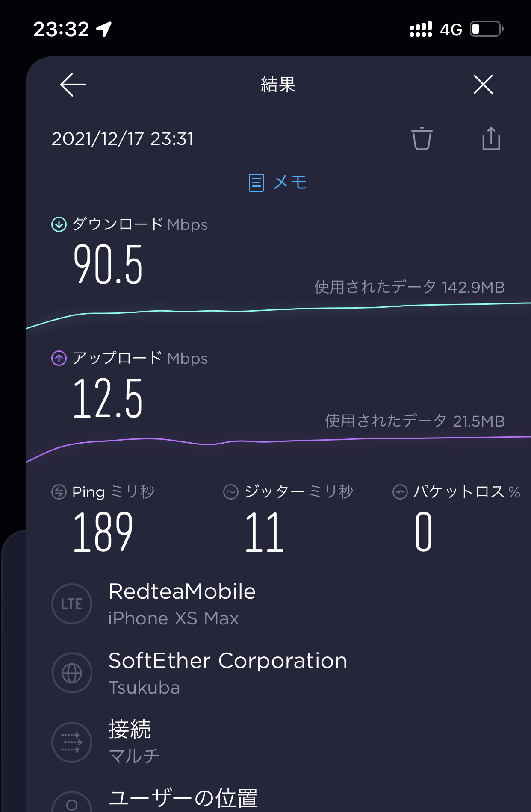
Task: Open the メモ note link
Action: click(290, 182)
